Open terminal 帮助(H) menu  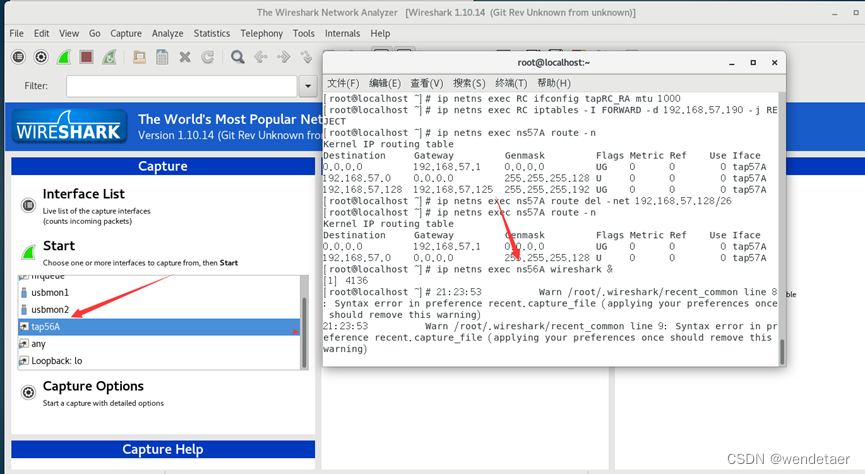pos(554,83)
